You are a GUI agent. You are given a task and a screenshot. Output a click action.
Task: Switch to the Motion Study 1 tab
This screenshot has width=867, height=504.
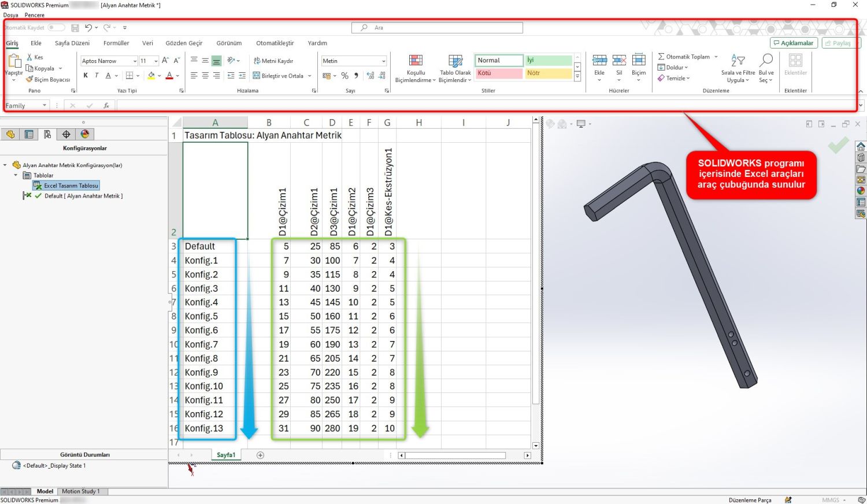81,491
